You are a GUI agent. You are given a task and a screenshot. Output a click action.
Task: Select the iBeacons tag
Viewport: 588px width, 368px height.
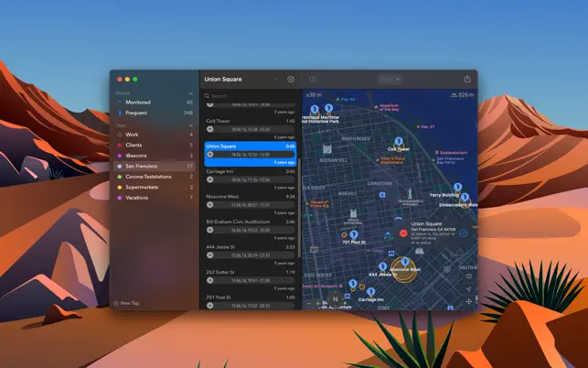point(155,156)
